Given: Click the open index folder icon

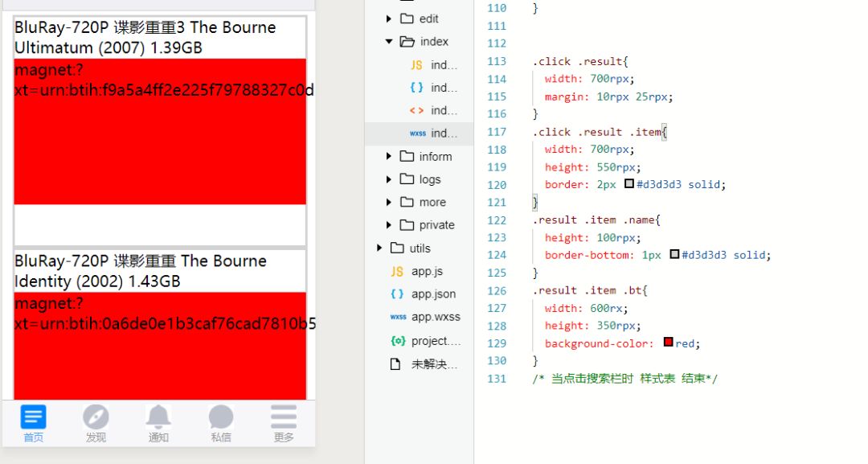Looking at the screenshot, I should (407, 42).
